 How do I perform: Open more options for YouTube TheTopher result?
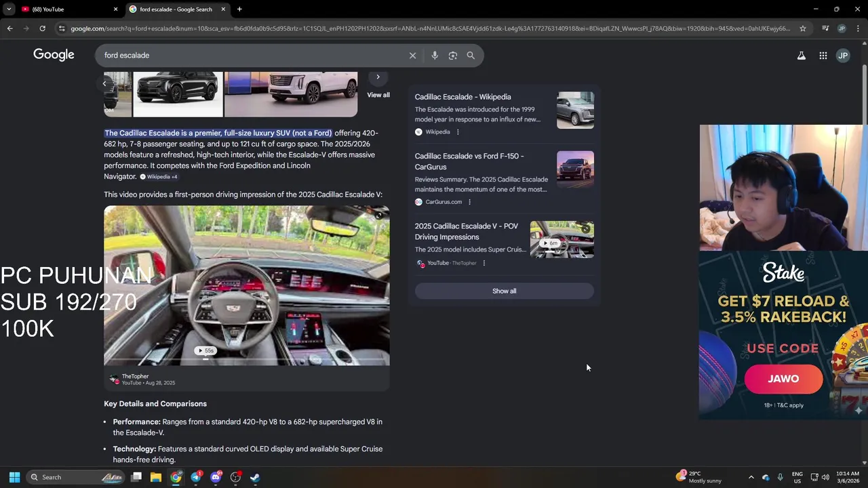pos(484,263)
